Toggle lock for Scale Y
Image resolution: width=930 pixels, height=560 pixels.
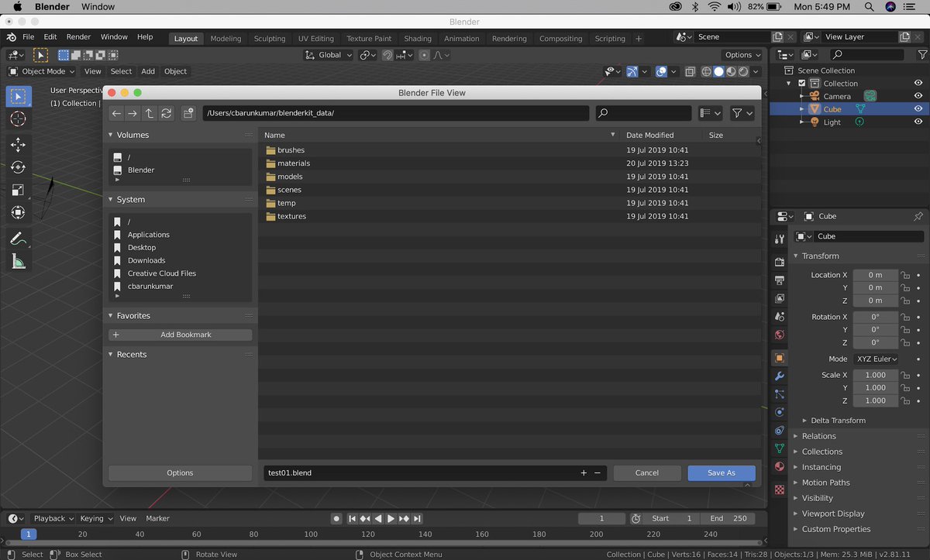(x=905, y=388)
